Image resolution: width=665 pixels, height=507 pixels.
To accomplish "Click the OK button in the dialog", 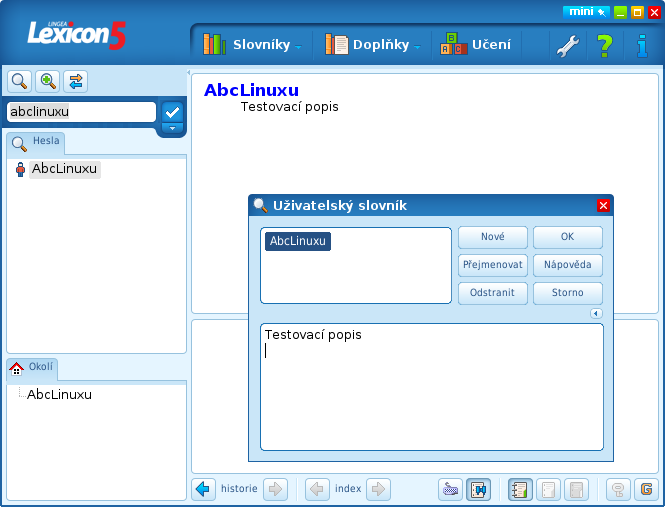I will click(567, 237).
